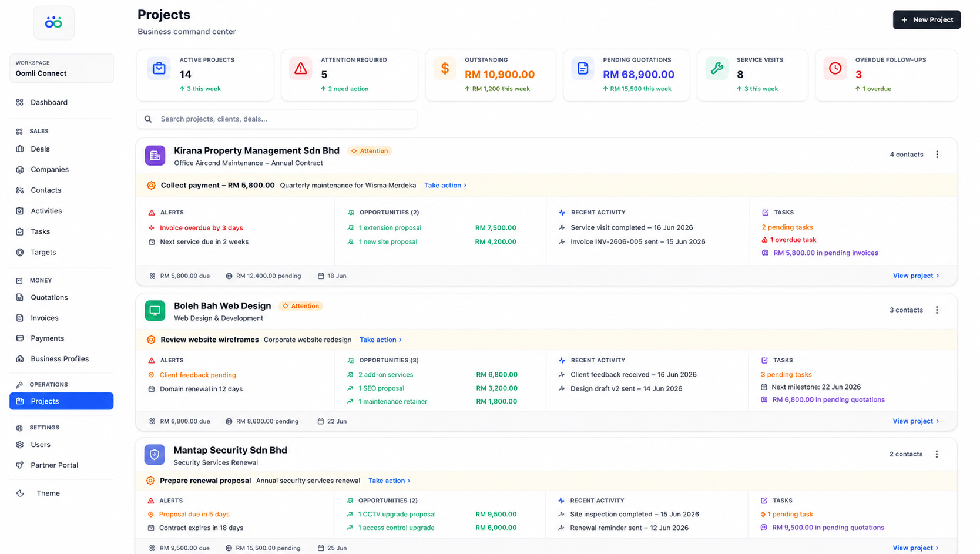Viewport: 980px width, 554px height.
Task: Open more options for Boleh Bah Web Design
Action: point(937,310)
